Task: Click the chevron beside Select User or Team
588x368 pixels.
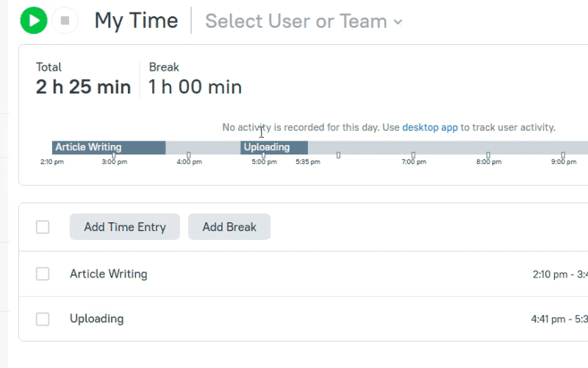Action: [x=398, y=22]
